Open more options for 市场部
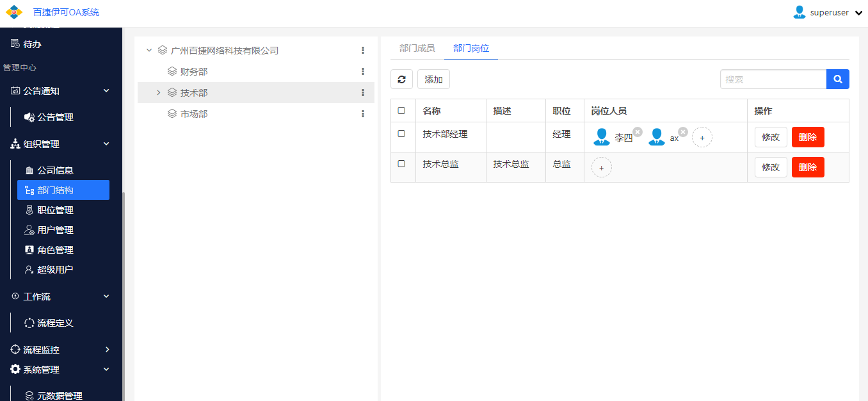 pyautogui.click(x=363, y=113)
